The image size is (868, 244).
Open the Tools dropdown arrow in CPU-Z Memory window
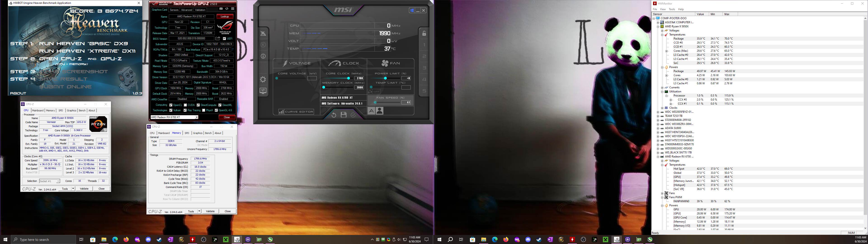click(199, 211)
